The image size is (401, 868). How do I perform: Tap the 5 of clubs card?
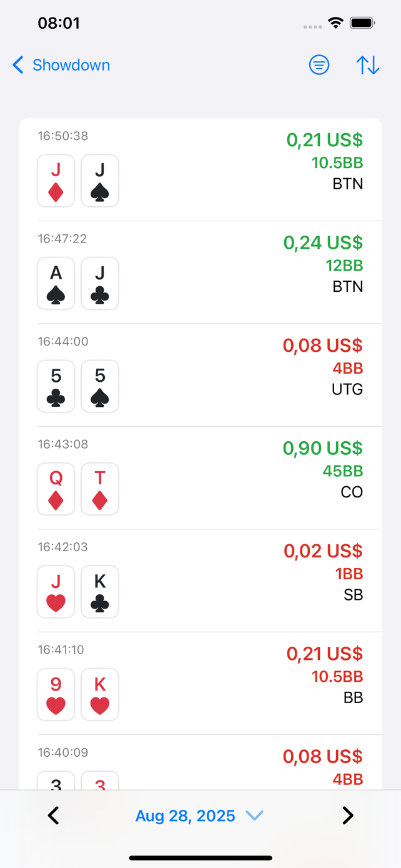coord(56,386)
